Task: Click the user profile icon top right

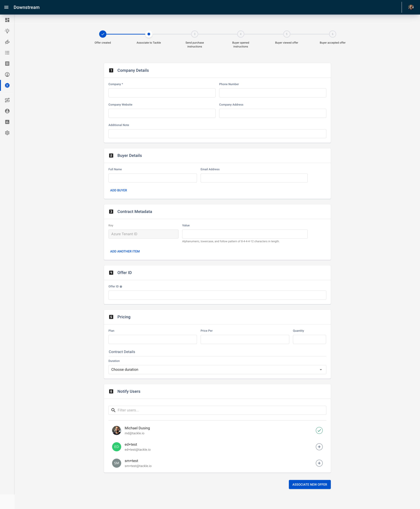Action: pos(411,7)
